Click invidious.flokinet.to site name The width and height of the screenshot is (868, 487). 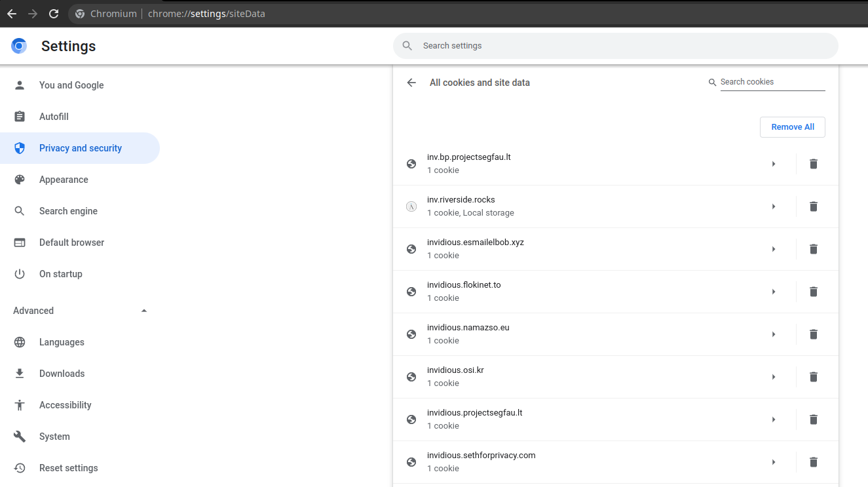point(464,285)
